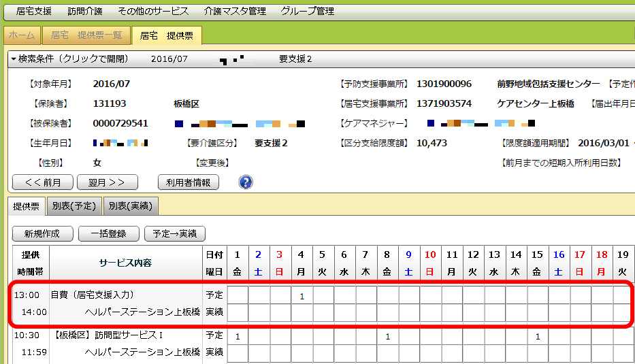Go to previous month with << 前月
The width and height of the screenshot is (635, 364).
(42, 182)
